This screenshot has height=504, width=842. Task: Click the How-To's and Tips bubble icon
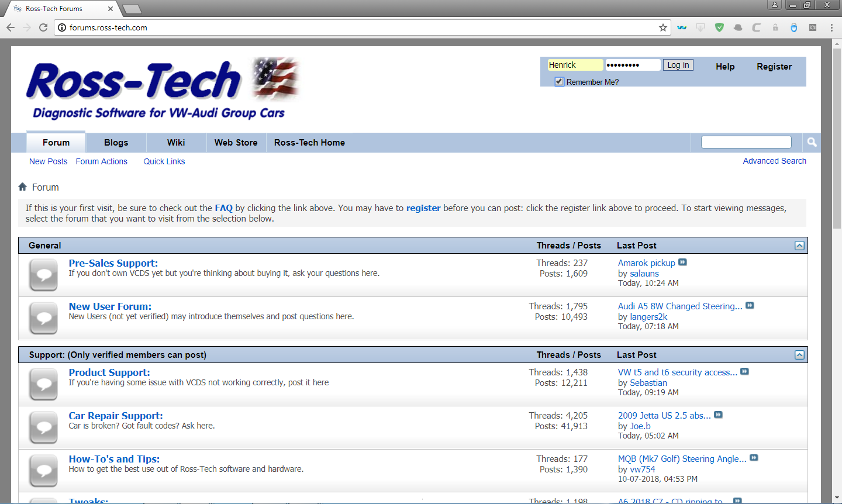pos(44,471)
